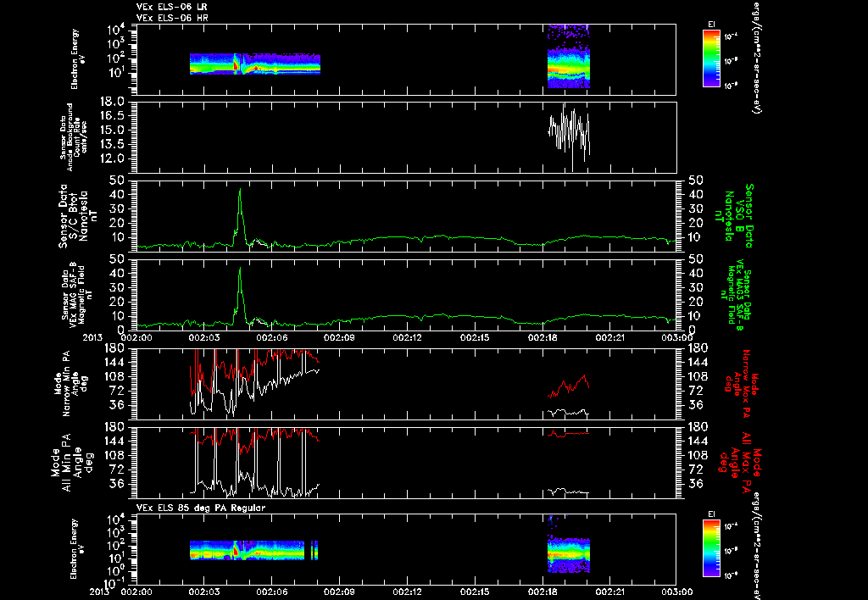Screen dimensions: 868x600
Task: Select the "VEx ELS 85 deg PA Regular" panel title
Action: tap(201, 508)
